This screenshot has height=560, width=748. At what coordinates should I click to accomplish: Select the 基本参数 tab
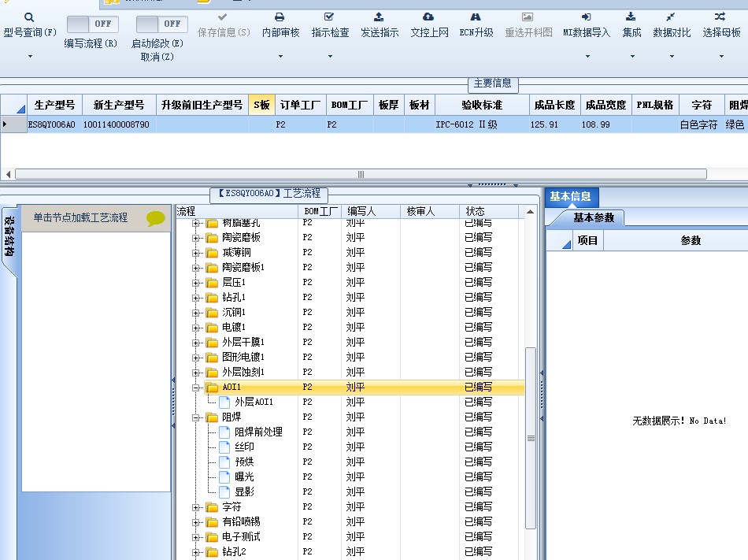point(594,218)
